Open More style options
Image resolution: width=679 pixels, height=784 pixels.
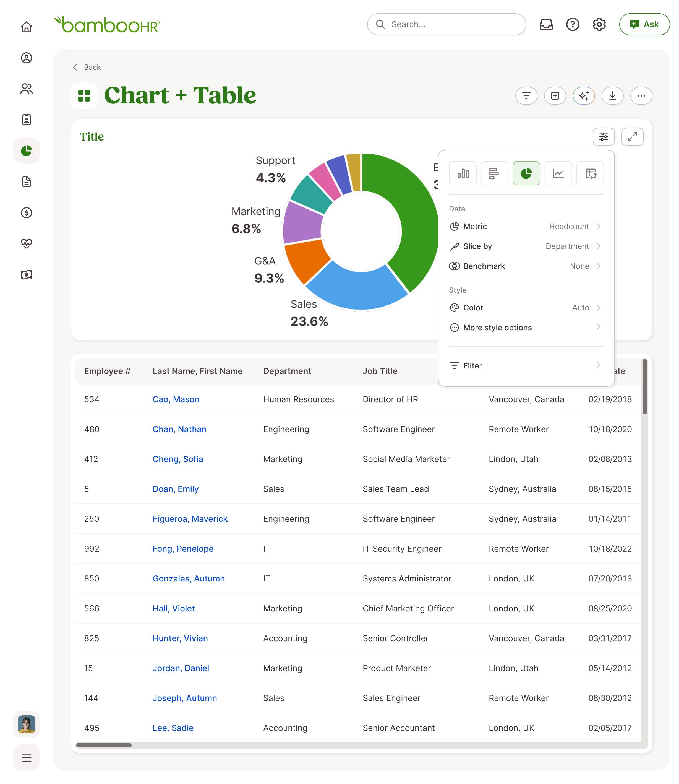526,328
